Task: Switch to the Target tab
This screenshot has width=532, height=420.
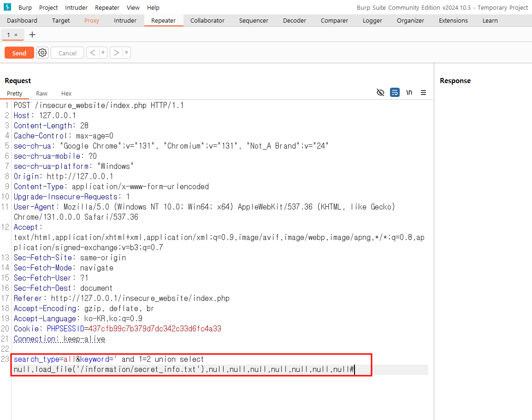Action: pyautogui.click(x=61, y=20)
